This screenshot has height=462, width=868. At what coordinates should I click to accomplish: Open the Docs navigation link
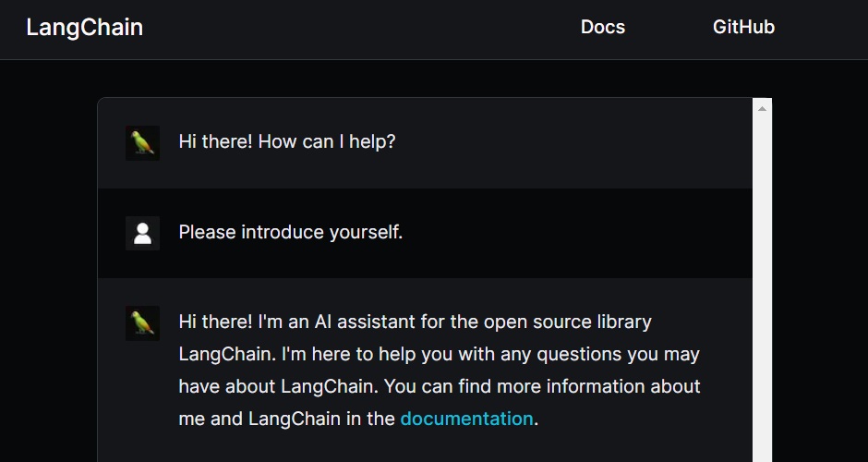click(x=602, y=28)
